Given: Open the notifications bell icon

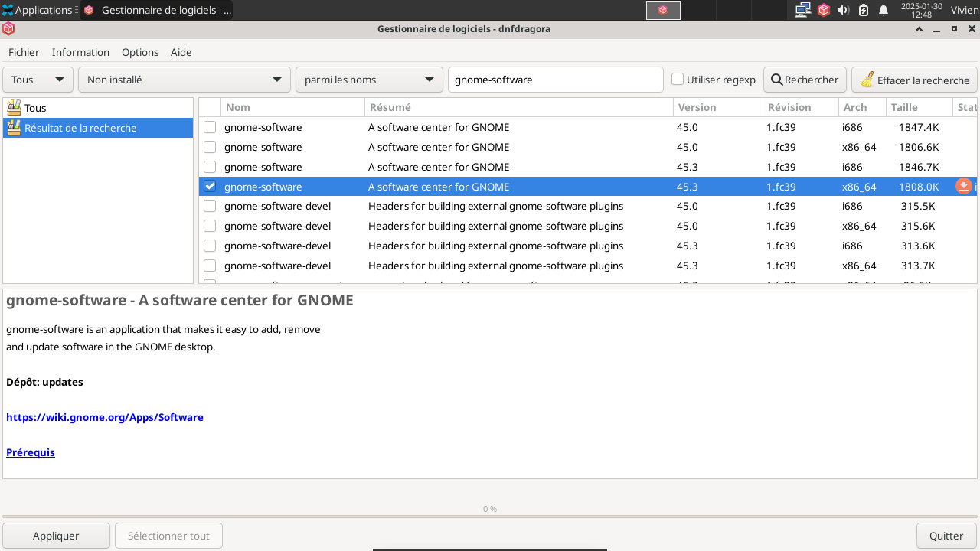Looking at the screenshot, I should click(884, 10).
